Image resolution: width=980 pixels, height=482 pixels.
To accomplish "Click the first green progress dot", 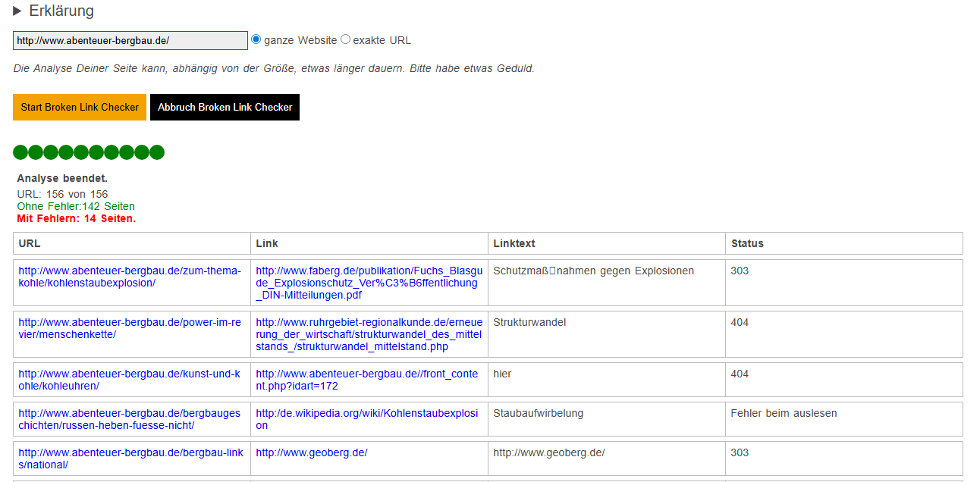I will point(20,152).
